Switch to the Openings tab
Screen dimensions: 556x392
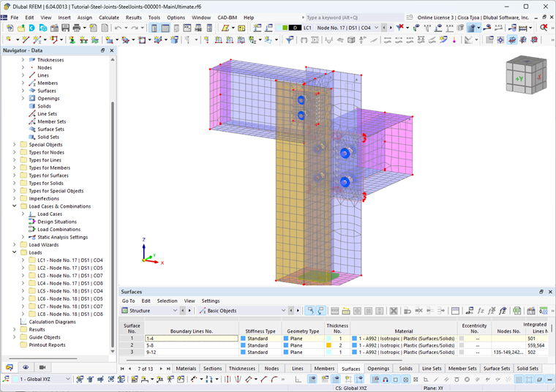(x=378, y=369)
